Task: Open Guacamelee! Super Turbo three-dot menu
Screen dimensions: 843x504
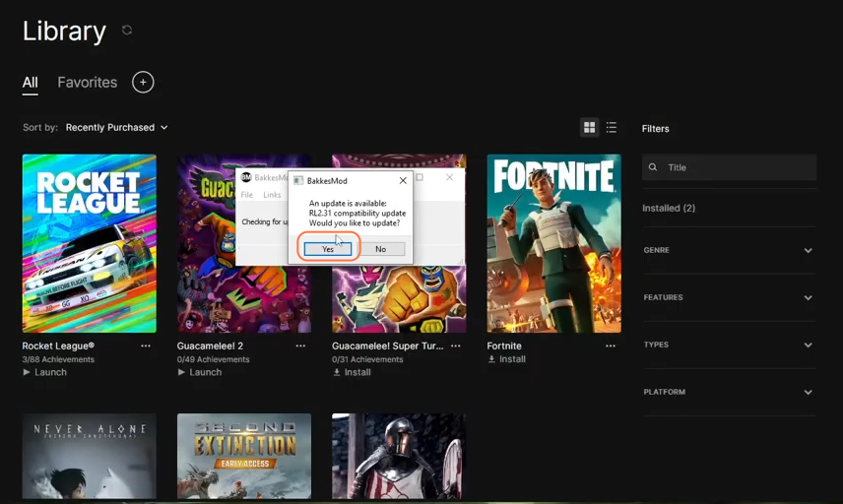Action: tap(455, 346)
